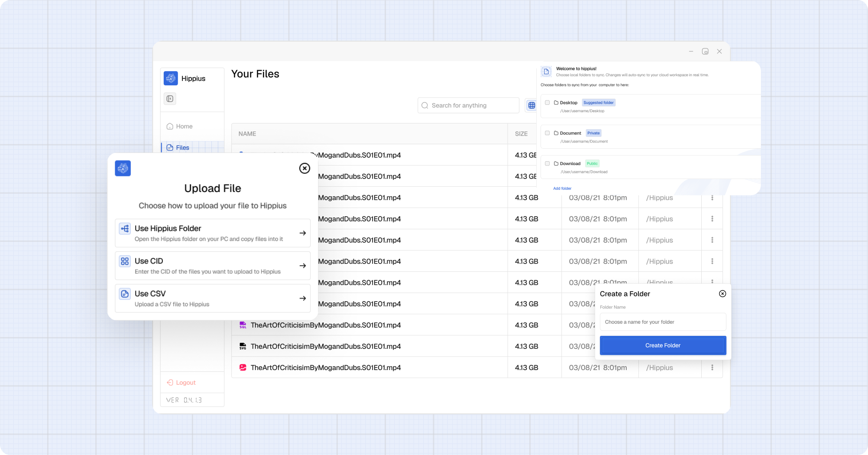This screenshot has height=455, width=868.
Task: Click the folder icon next to Download
Action: 556,163
